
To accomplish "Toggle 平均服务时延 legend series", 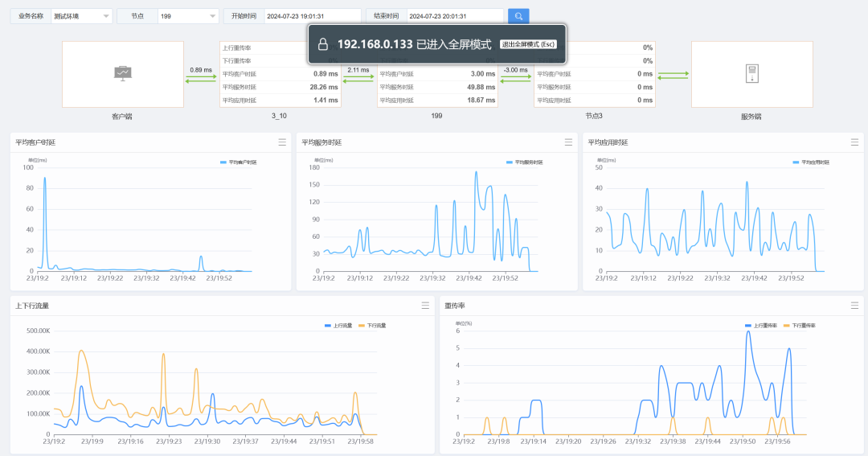I will [x=525, y=162].
